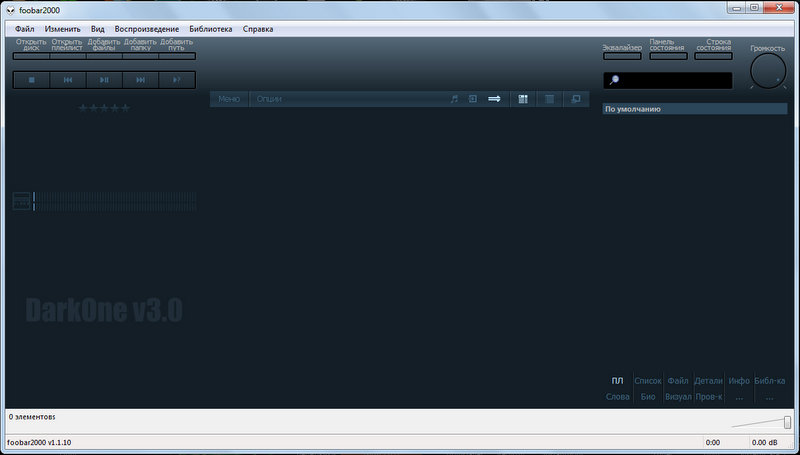
Task: Rate the track with the star rating
Action: [x=104, y=108]
